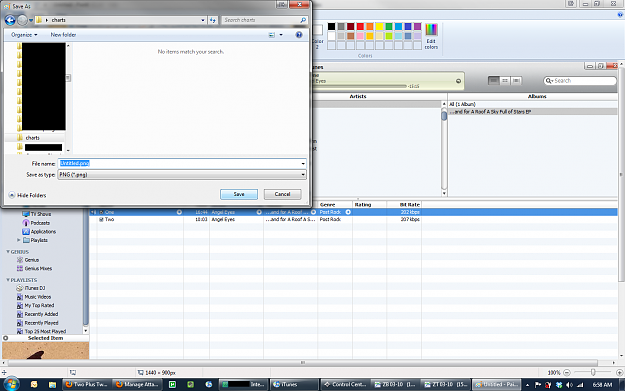Open the Save As dialog help icon
625x391 pixels.
pos(299,35)
